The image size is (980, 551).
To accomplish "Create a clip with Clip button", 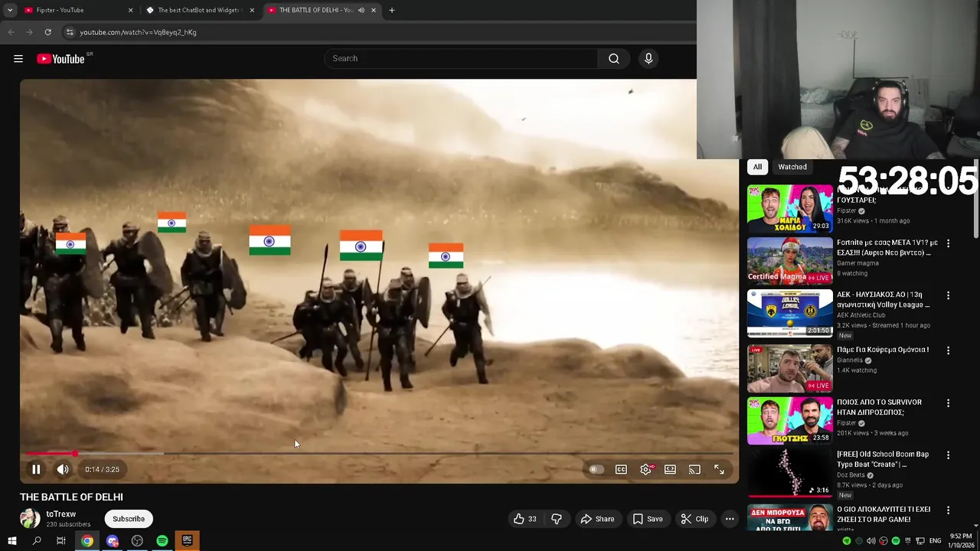I will coord(694,519).
